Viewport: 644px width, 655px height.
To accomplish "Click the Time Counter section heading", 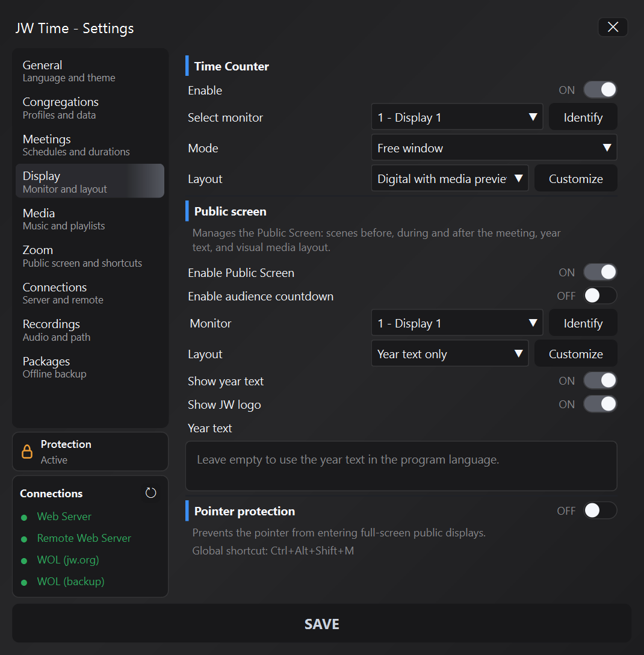I will (x=231, y=66).
